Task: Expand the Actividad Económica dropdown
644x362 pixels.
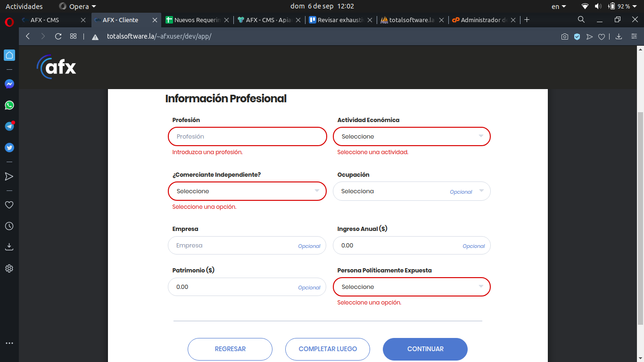Action: tap(412, 137)
